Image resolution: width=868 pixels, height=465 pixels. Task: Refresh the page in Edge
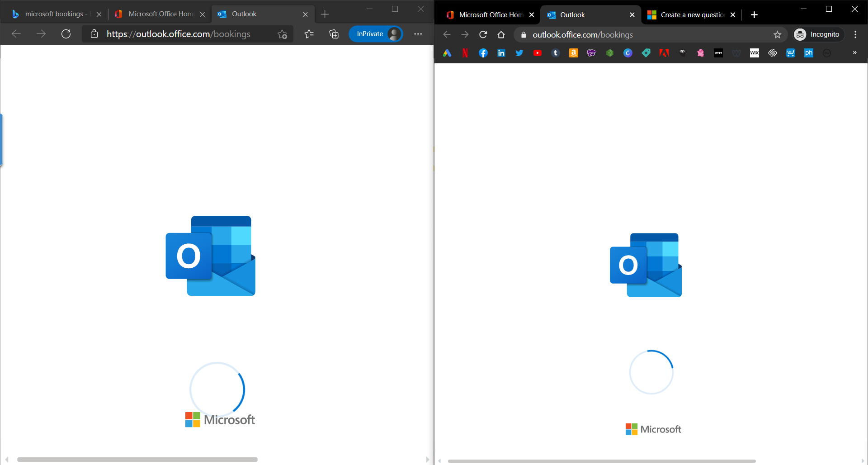(66, 34)
